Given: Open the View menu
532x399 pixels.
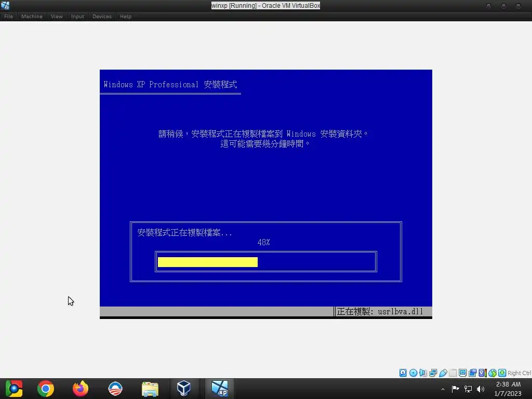Looking at the screenshot, I should coord(57,16).
